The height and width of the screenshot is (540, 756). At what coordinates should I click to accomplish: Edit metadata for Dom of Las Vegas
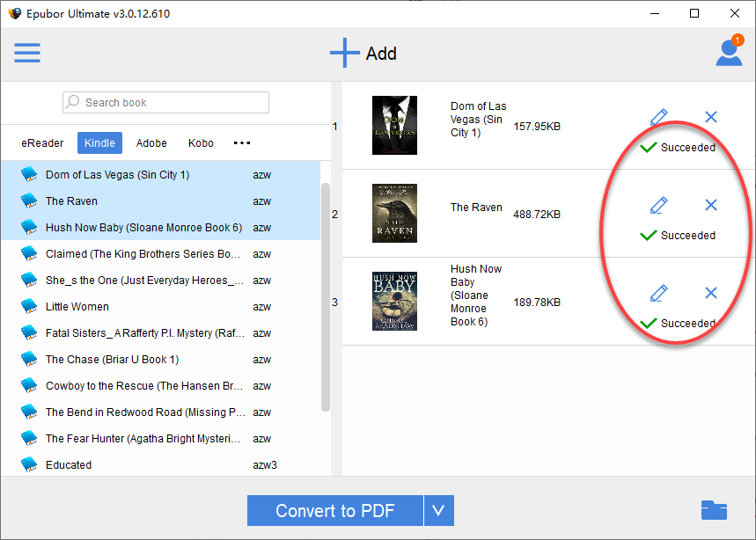point(658,117)
